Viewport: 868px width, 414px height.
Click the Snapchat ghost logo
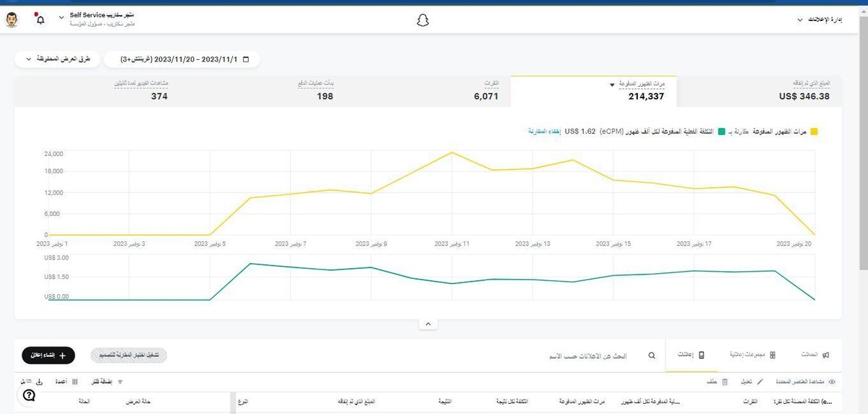click(423, 20)
